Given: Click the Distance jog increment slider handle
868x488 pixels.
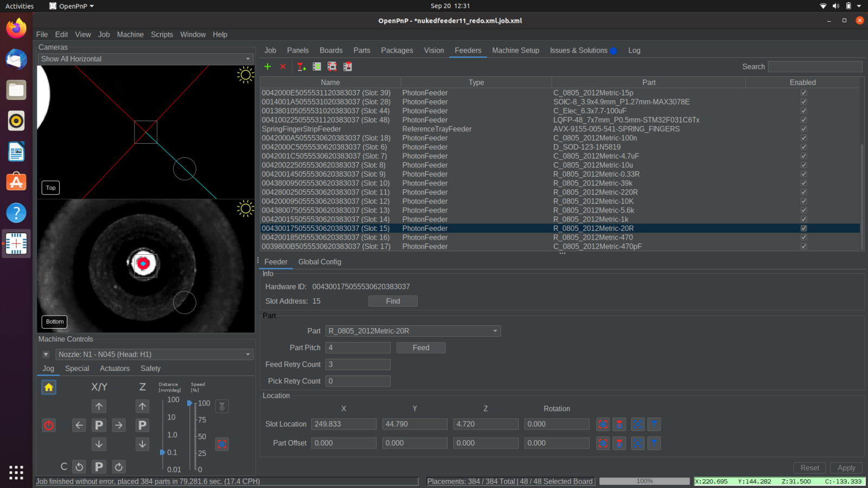Looking at the screenshot, I should click(x=162, y=452).
